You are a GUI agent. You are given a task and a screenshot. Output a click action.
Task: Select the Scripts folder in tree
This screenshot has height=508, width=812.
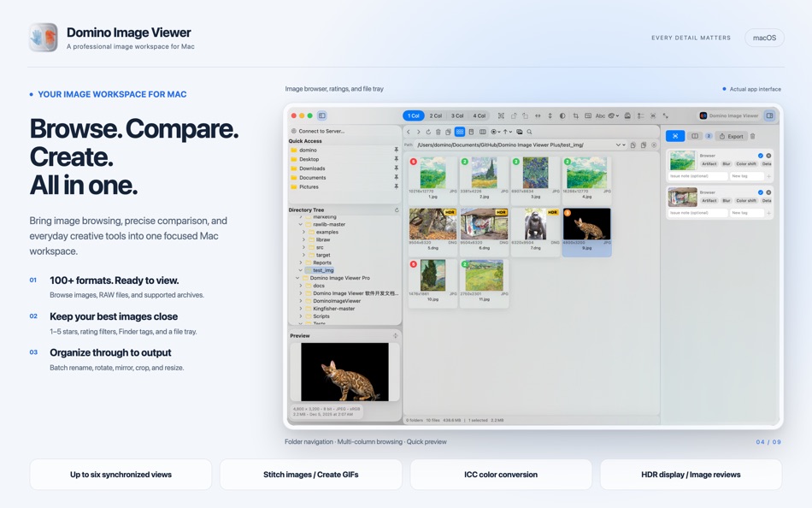point(321,316)
